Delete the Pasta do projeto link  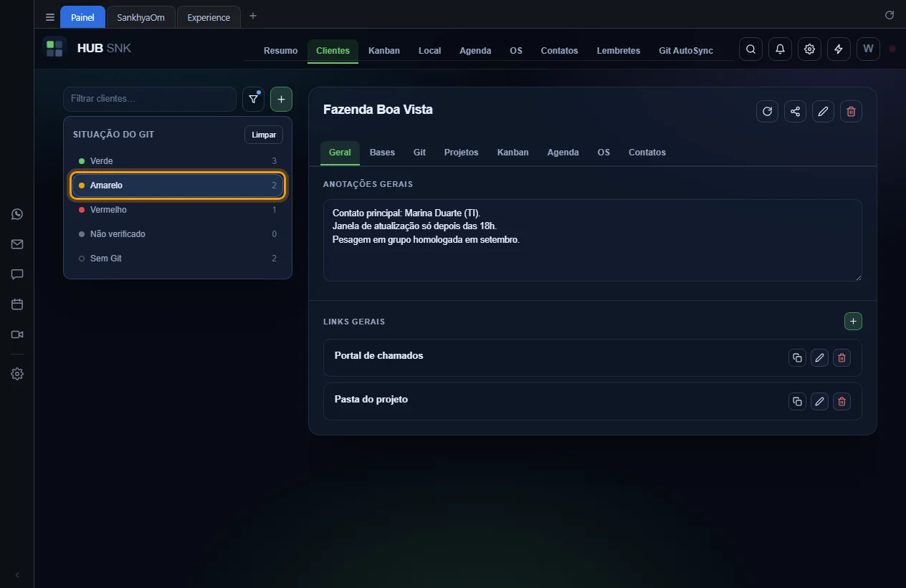[x=842, y=402]
